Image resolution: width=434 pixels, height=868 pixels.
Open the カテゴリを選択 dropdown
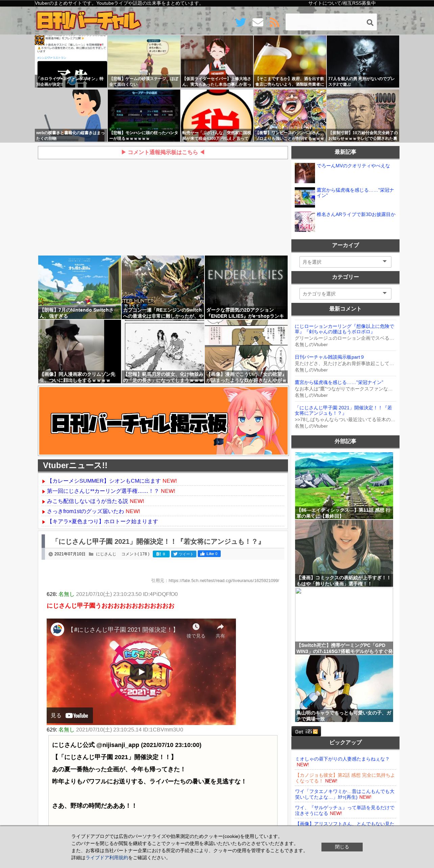(345, 294)
